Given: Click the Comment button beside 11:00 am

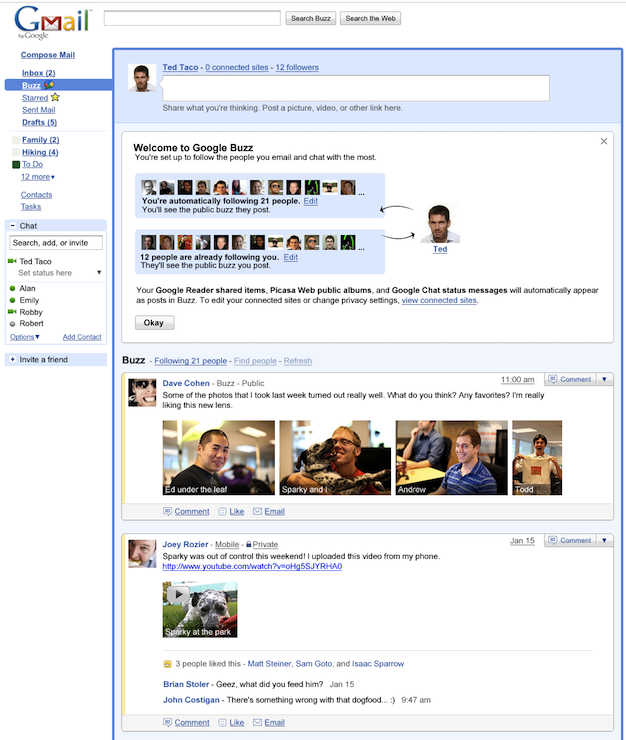Looking at the screenshot, I should (x=569, y=379).
